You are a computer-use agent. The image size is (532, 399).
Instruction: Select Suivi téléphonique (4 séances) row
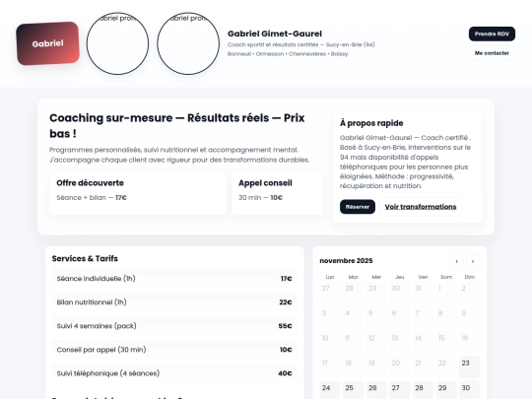[174, 373]
